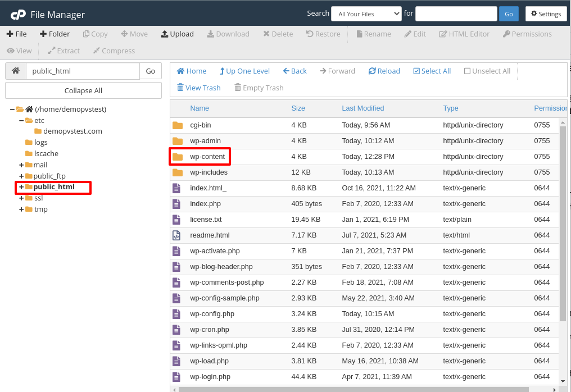The image size is (571, 392).
Task: Open View Trash
Action: tap(199, 88)
